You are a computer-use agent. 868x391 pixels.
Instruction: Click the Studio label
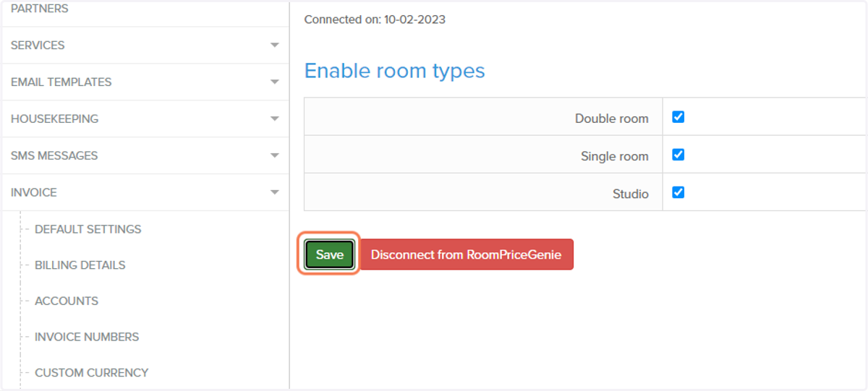[x=631, y=194]
